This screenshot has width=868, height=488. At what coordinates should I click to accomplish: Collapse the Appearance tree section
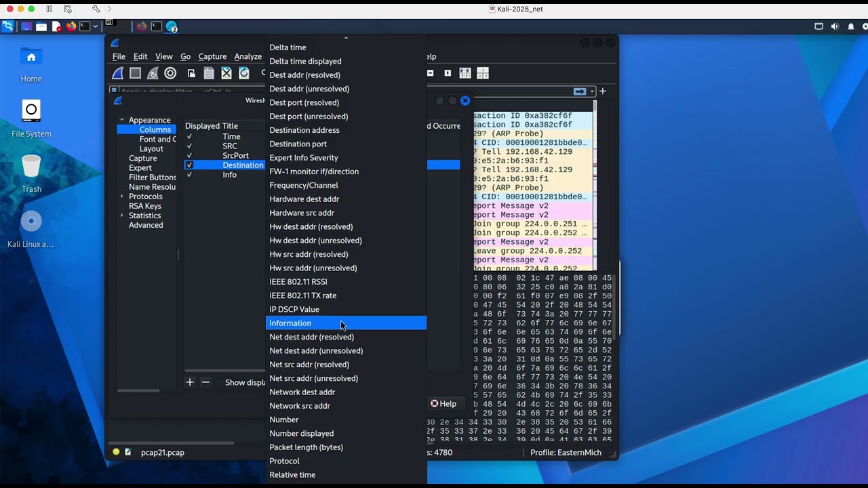pyautogui.click(x=122, y=120)
